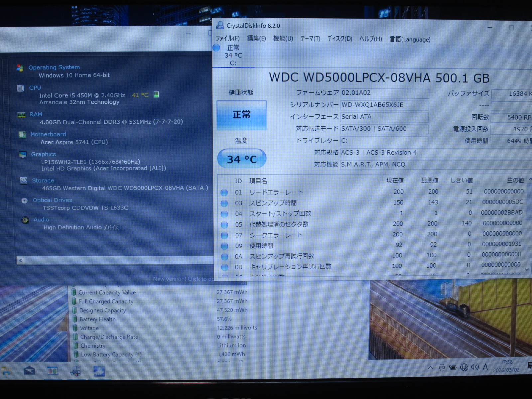The height and width of the screenshot is (399, 532).
Task: Click the Audio speaker icon
Action: [x=25, y=220]
